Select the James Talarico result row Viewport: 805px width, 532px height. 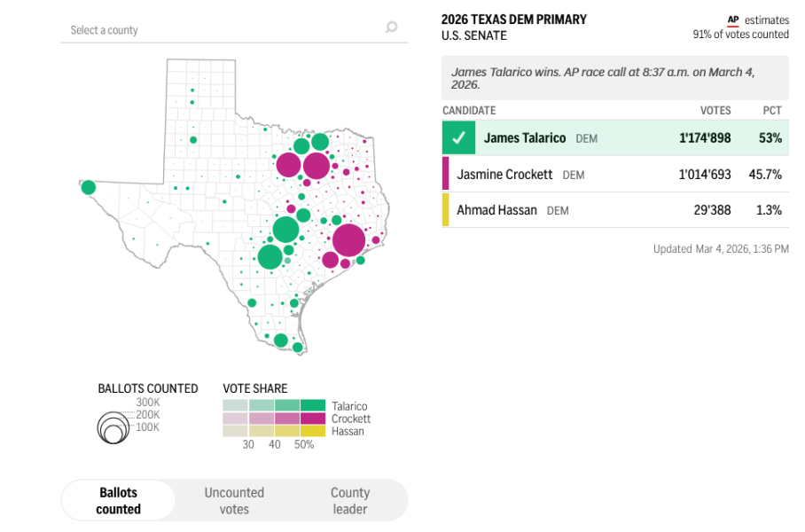(614, 138)
